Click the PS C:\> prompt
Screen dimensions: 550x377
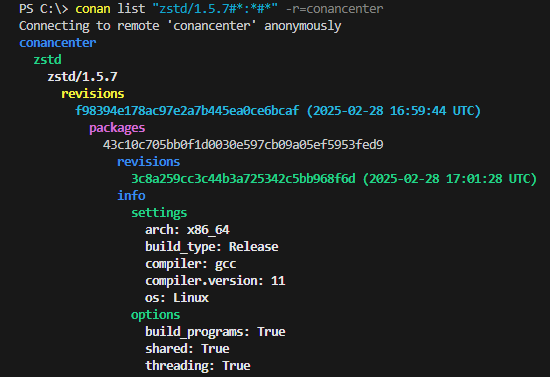pyautogui.click(x=43, y=8)
